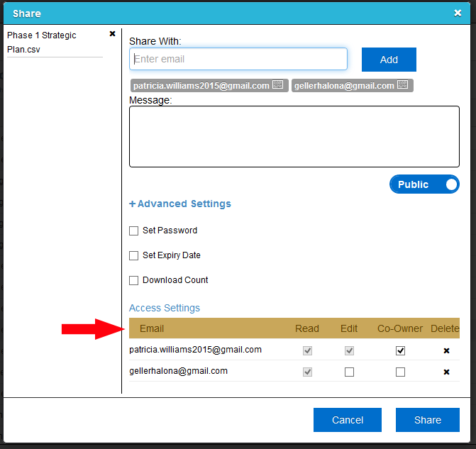Remove Phase 1 Strategic Plan.csv from the list
Viewport: 476px width, 449px height.
[112, 34]
